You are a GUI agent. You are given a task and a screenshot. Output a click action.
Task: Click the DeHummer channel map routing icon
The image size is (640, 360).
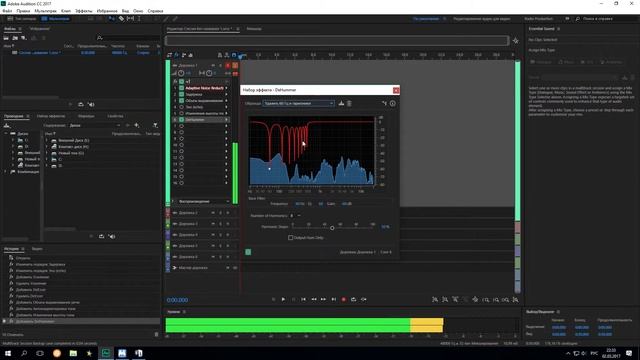click(x=384, y=103)
